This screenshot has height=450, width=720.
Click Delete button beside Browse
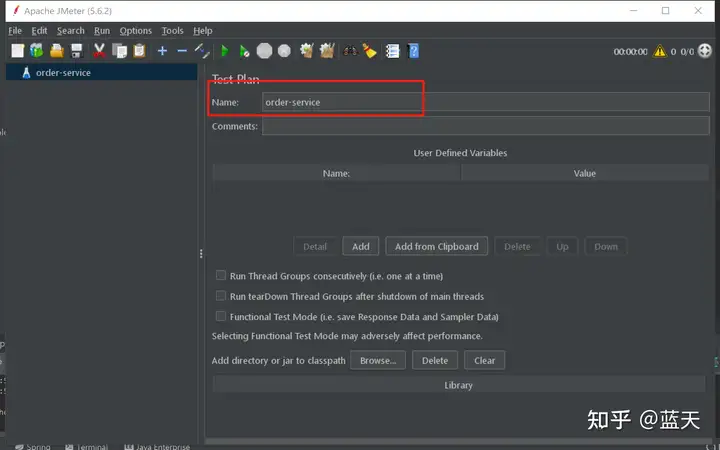tap(435, 360)
